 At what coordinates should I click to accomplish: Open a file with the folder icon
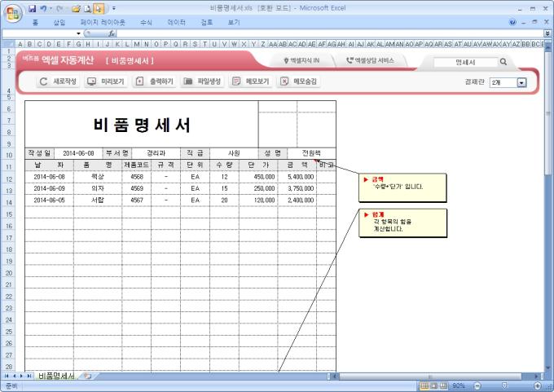click(x=76, y=8)
